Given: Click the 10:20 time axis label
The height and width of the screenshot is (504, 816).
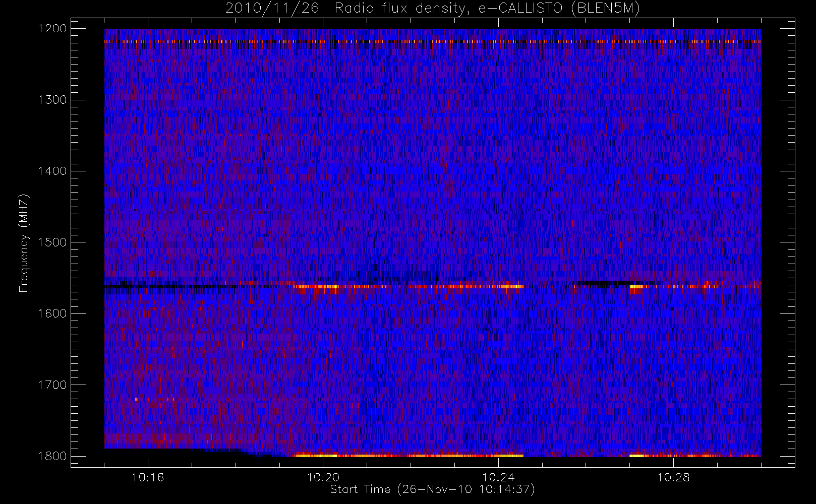Looking at the screenshot, I should click(323, 477).
